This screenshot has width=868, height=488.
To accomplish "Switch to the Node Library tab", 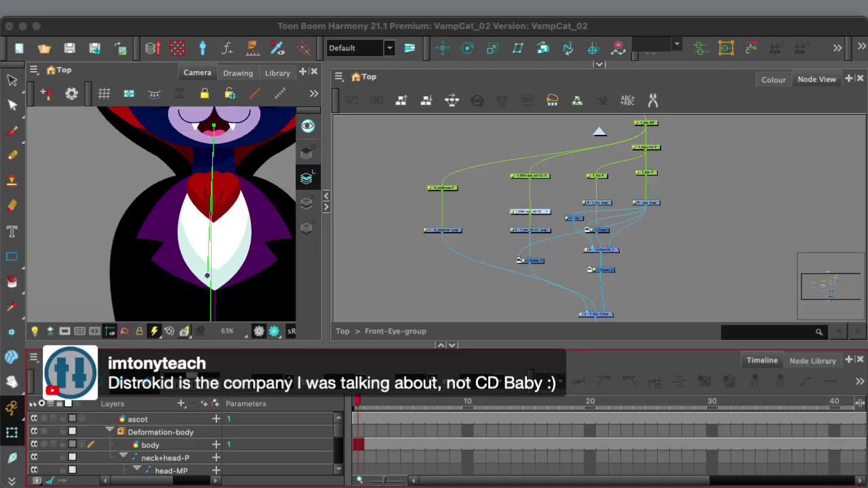I will point(812,361).
